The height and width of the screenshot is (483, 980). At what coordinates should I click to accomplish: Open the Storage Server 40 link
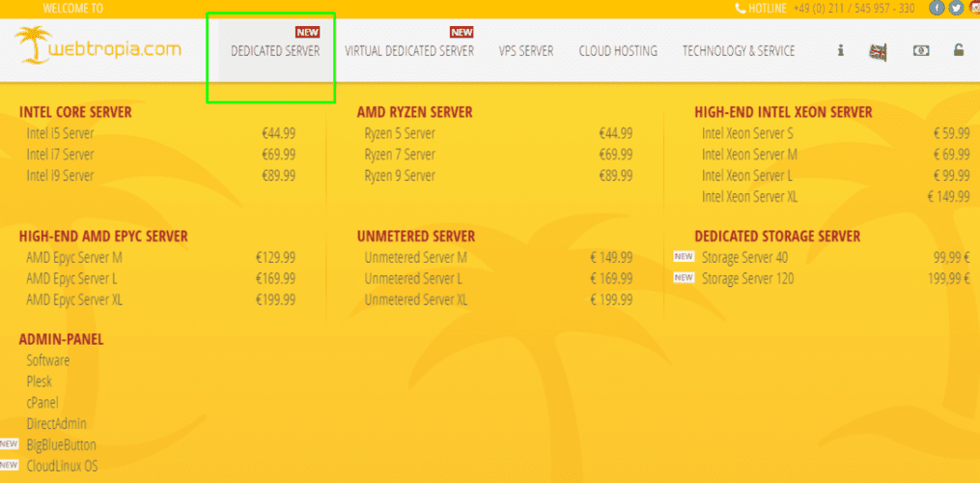[x=745, y=258]
